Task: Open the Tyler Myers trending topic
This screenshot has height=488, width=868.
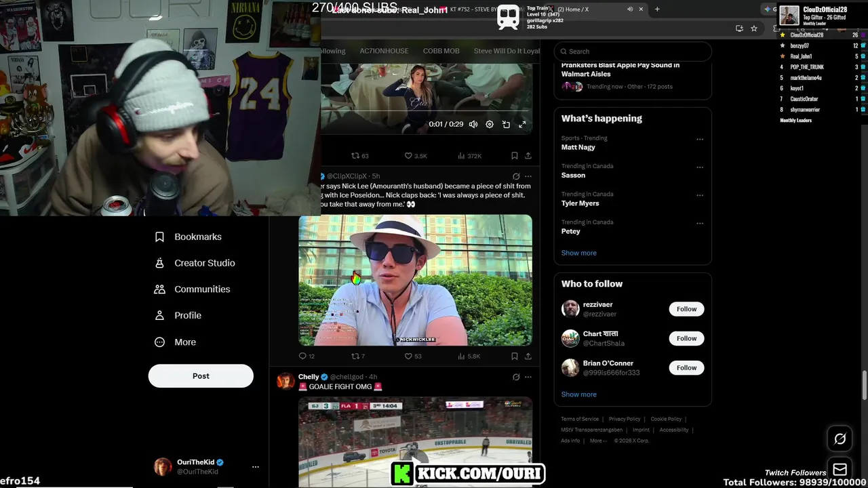Action: coord(580,203)
